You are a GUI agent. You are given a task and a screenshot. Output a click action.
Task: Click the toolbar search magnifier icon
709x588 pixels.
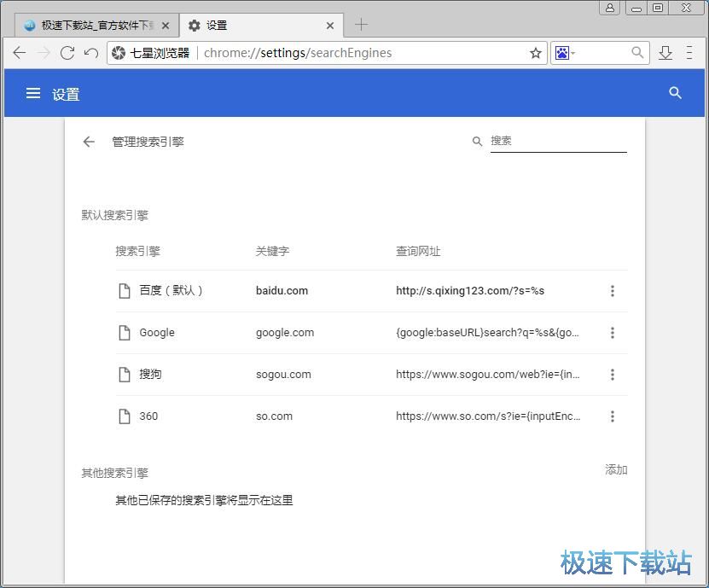coord(637,52)
